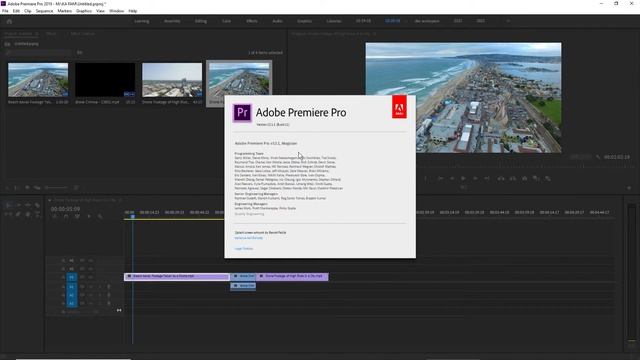The image size is (640, 360).
Task: Play the Program monitor preview
Action: [x=463, y=178]
